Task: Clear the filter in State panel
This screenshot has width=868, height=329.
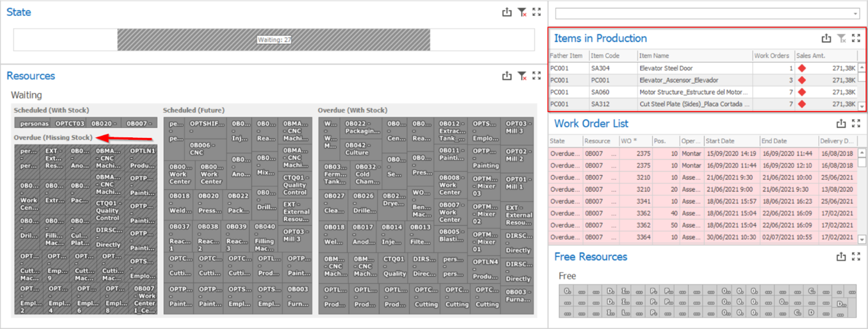Action: tap(522, 12)
